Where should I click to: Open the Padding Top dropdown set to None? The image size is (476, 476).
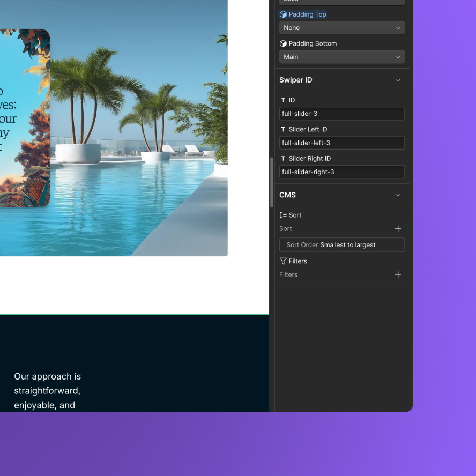coord(341,28)
